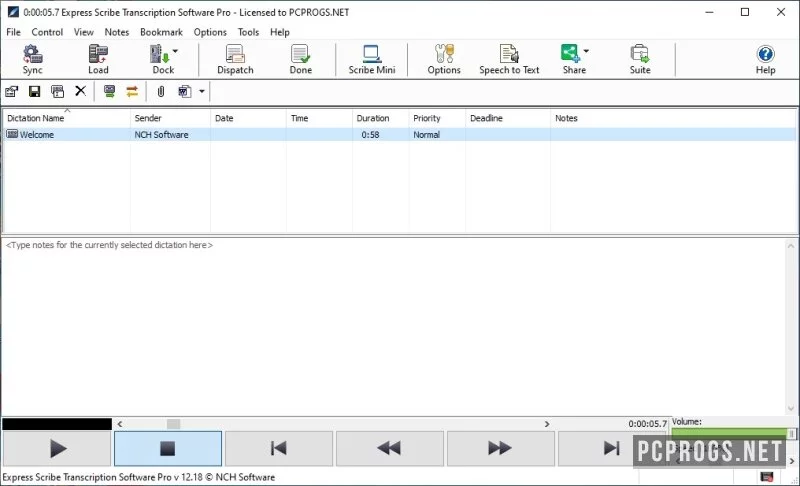This screenshot has height=486, width=800.
Task: Open the File menu
Action: (13, 32)
